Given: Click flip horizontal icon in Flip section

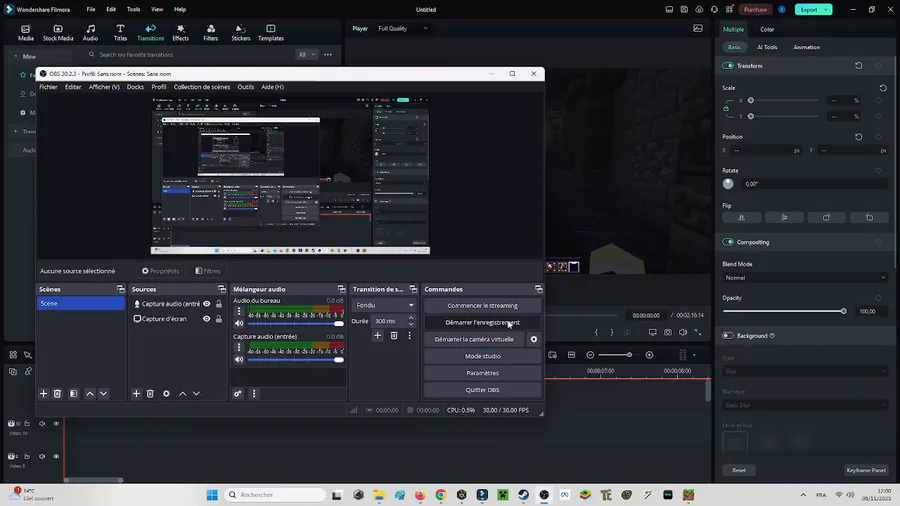Looking at the screenshot, I should point(742,217).
